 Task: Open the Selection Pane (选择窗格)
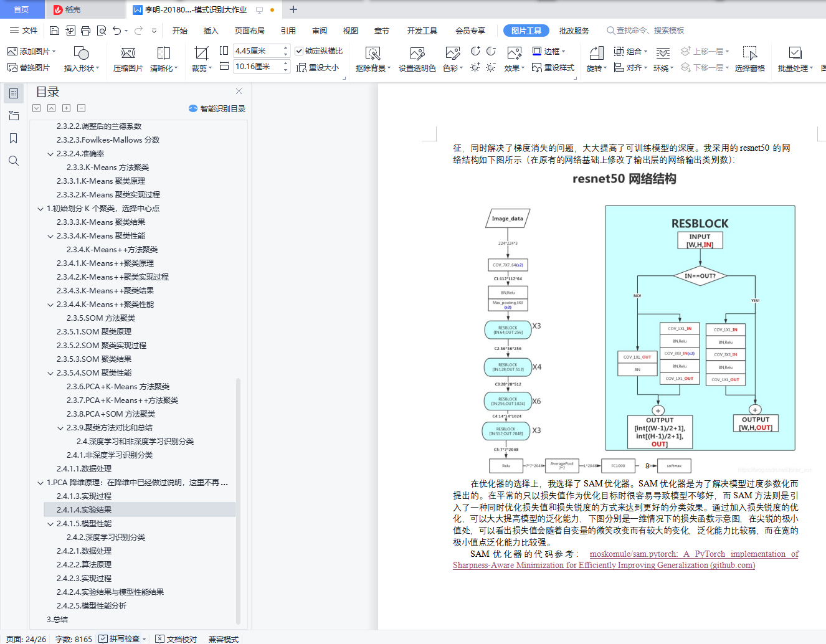(750, 59)
